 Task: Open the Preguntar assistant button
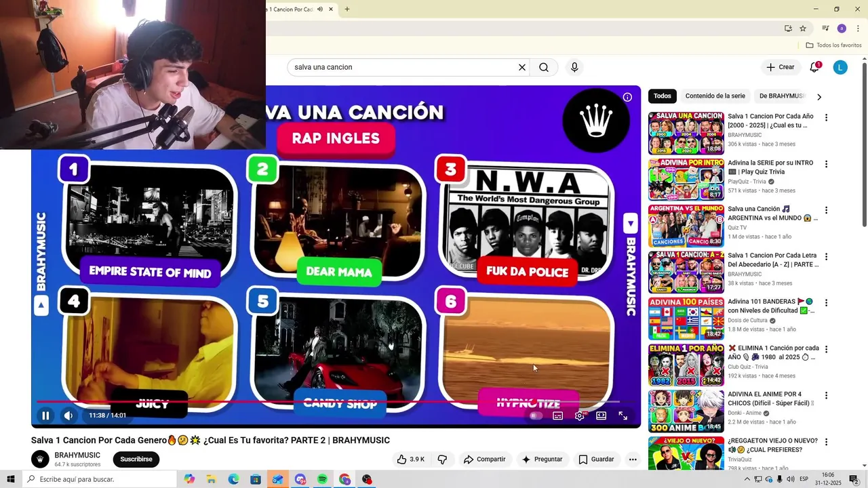coord(541,459)
